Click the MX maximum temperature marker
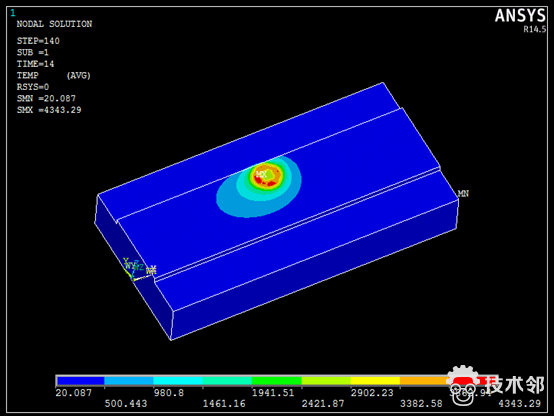 pyautogui.click(x=261, y=174)
